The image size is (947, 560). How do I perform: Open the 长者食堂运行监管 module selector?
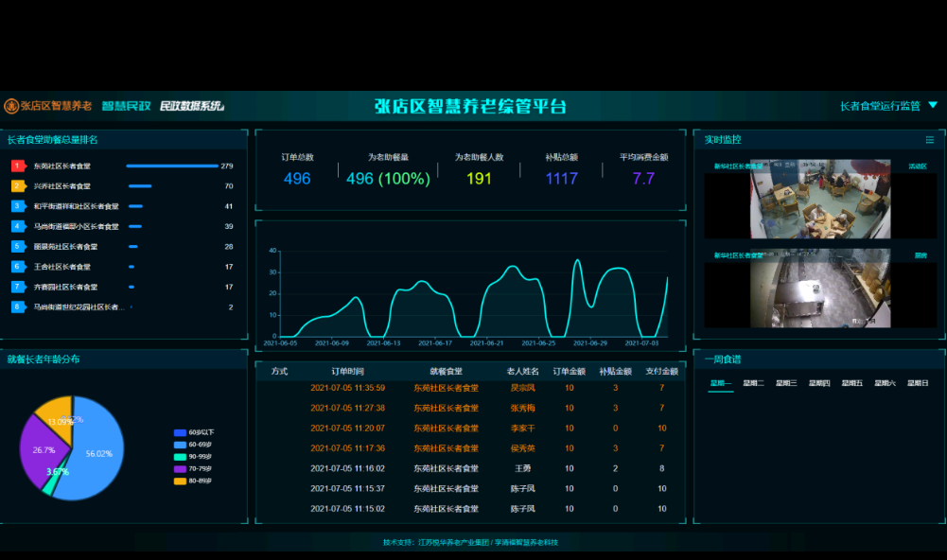880,106
